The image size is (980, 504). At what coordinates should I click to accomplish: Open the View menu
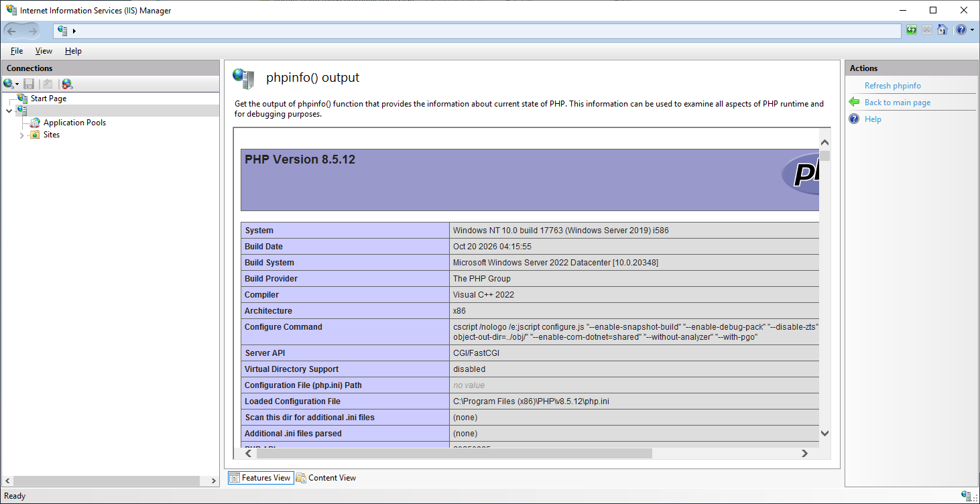pyautogui.click(x=44, y=51)
